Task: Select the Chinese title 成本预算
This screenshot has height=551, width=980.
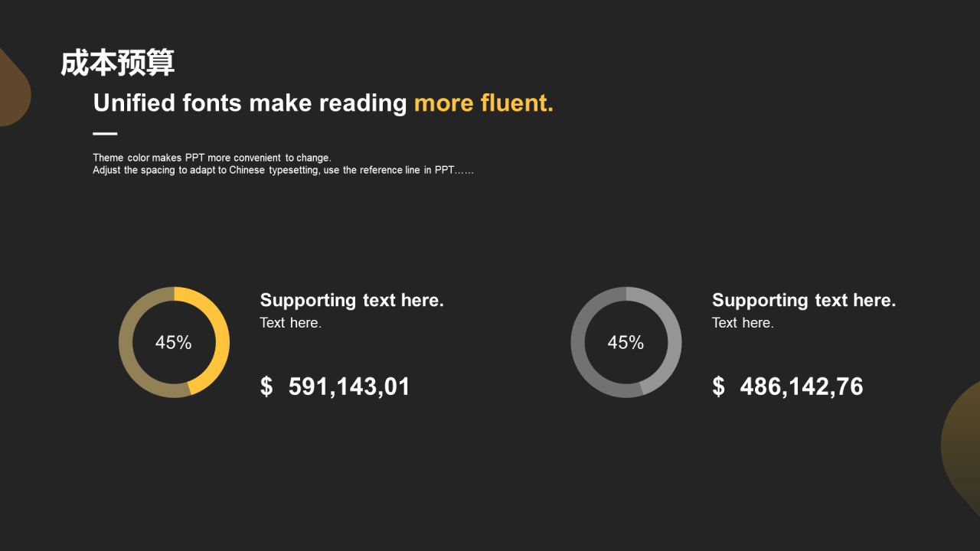Action: point(117,63)
